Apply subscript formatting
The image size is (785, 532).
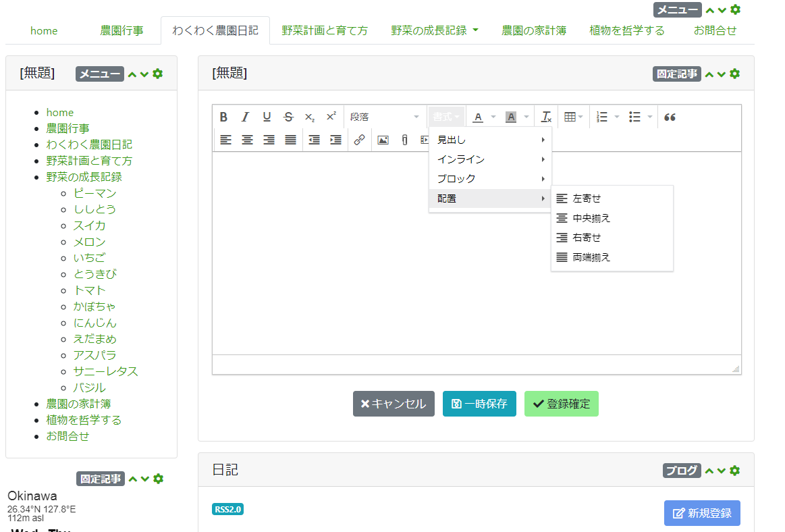point(310,117)
